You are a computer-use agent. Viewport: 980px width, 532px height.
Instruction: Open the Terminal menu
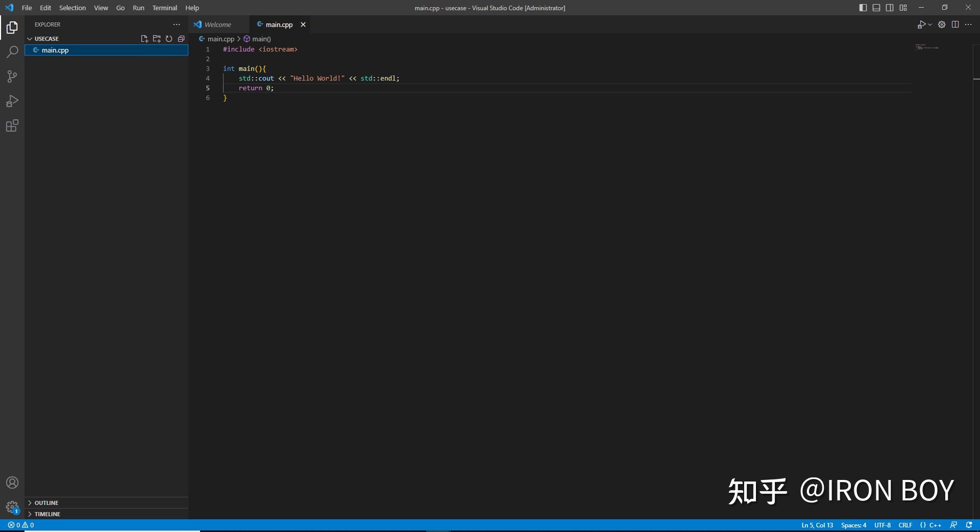point(164,8)
